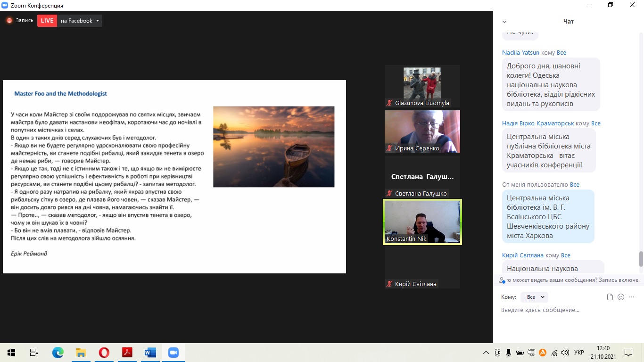Select the Светлана Галушко participant tile
Image resolution: width=644 pixels, height=362 pixels.
422,177
